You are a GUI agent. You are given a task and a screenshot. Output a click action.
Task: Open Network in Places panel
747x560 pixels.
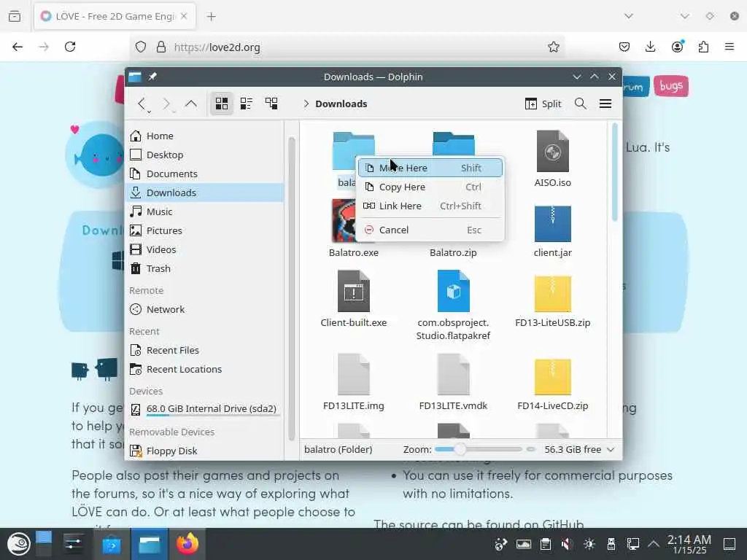click(x=205, y=309)
